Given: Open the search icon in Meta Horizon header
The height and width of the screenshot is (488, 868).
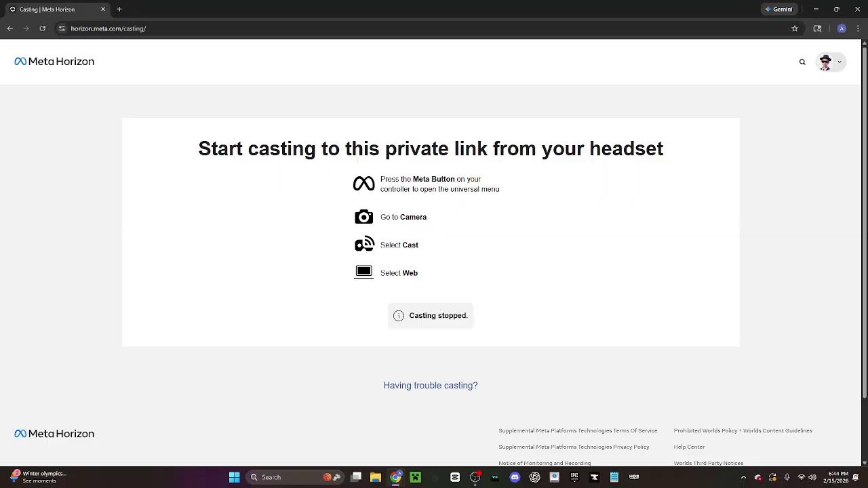Looking at the screenshot, I should click(802, 62).
